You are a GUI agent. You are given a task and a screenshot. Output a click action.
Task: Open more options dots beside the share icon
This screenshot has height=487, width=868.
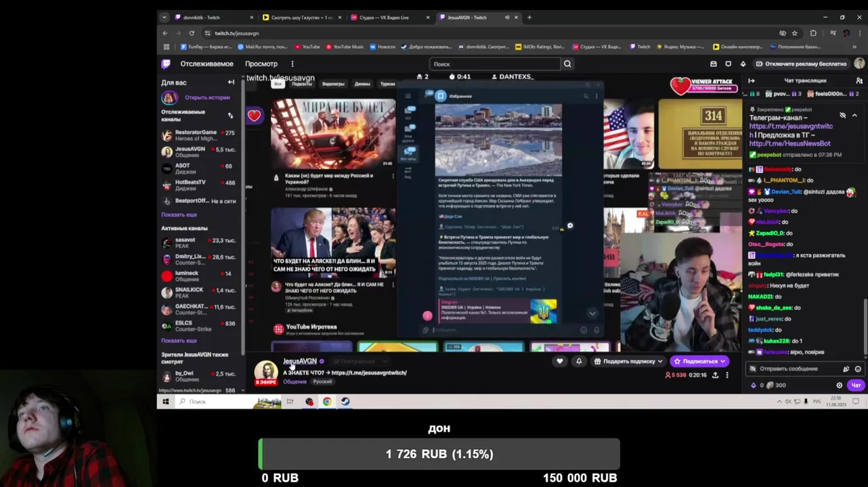pos(727,375)
